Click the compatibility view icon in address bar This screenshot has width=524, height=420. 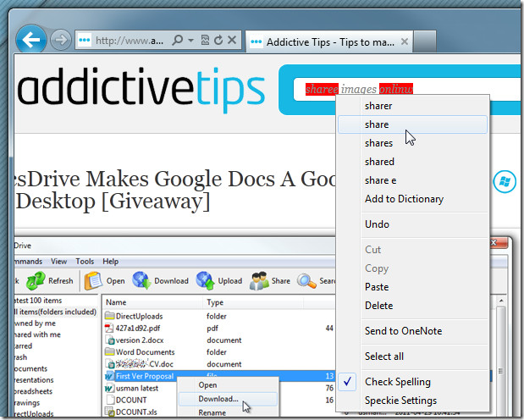point(205,41)
